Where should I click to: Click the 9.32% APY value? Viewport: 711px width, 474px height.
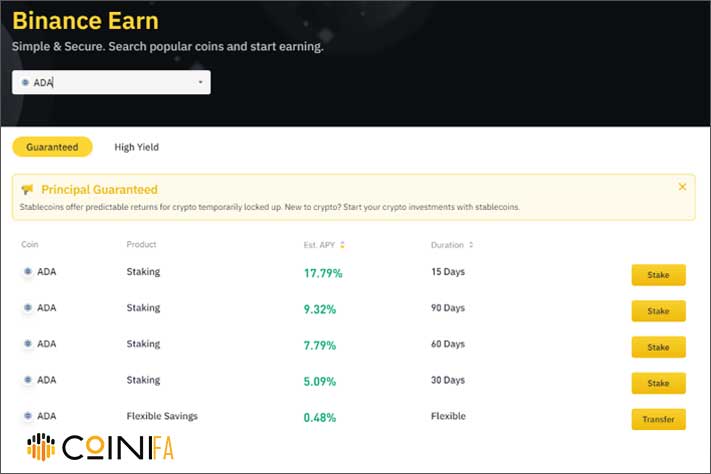point(320,309)
